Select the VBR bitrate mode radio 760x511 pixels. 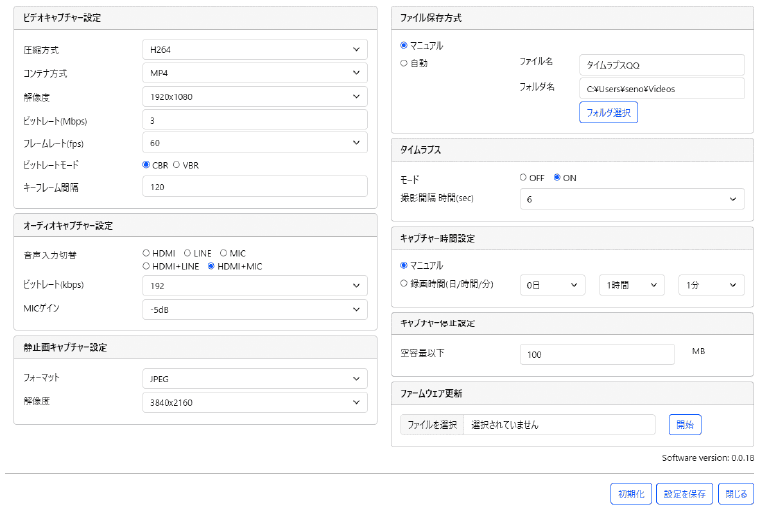point(176,165)
